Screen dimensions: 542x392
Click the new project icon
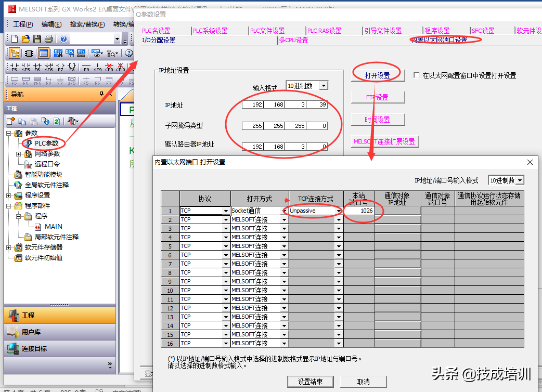[15, 39]
